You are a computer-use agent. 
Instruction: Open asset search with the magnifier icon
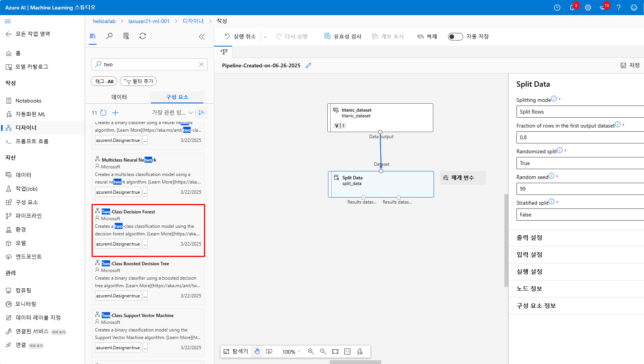click(x=109, y=36)
